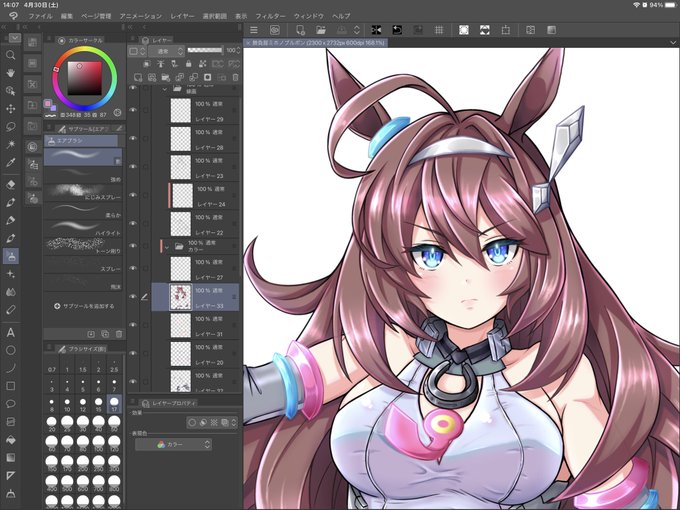Select the Eyedropper tool

pyautogui.click(x=11, y=163)
